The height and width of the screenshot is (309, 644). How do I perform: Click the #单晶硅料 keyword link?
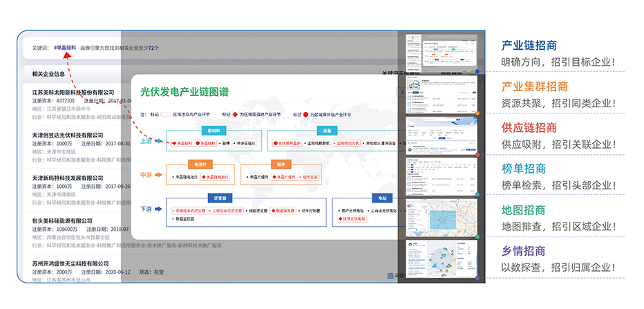[65, 48]
